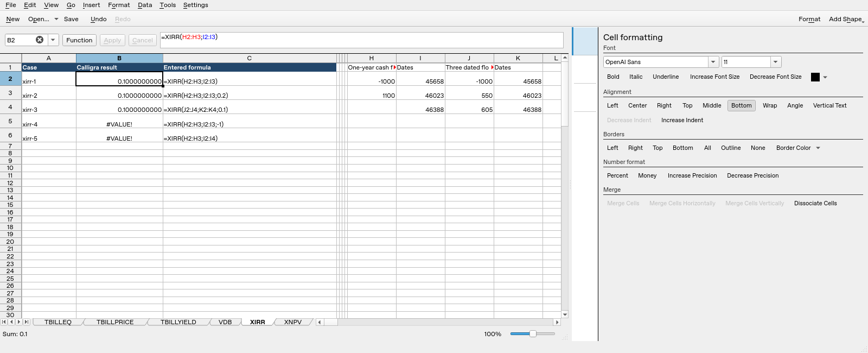Click Increase Font Size
The height and width of the screenshot is (353, 868).
(x=714, y=77)
